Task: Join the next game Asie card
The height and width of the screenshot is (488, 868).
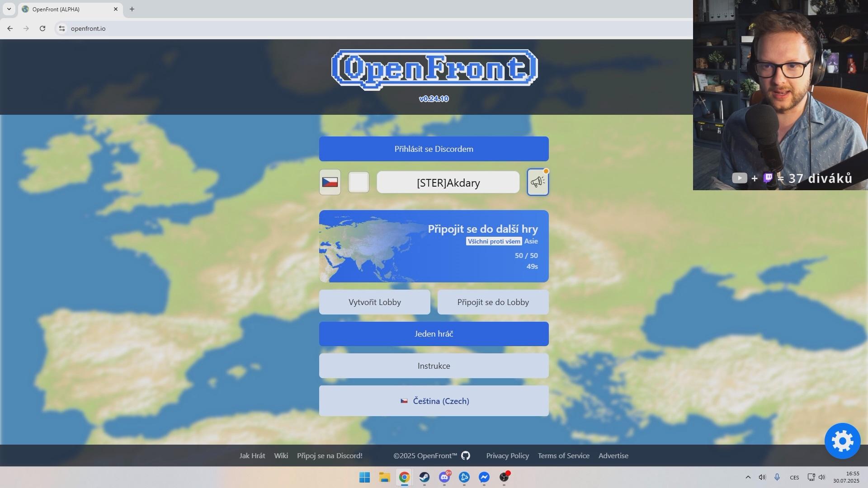Action: click(434, 246)
